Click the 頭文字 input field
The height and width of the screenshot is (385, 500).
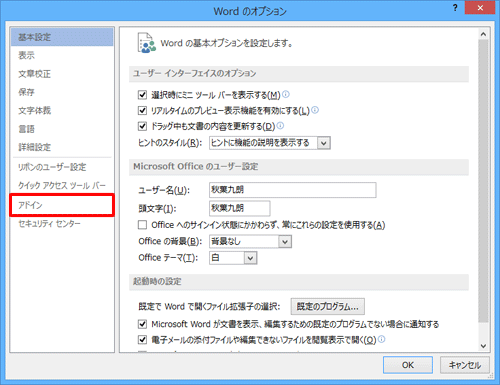(240, 208)
